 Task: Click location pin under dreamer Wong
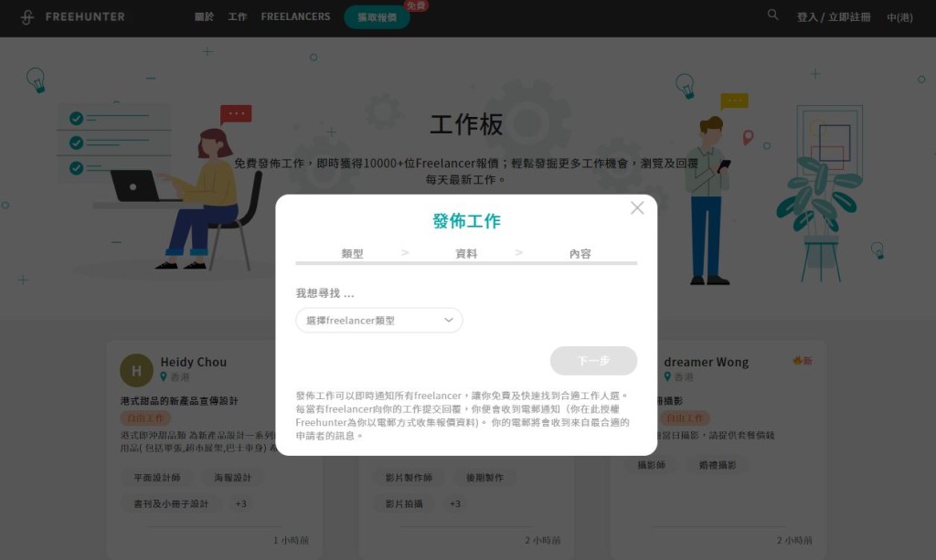coord(668,377)
